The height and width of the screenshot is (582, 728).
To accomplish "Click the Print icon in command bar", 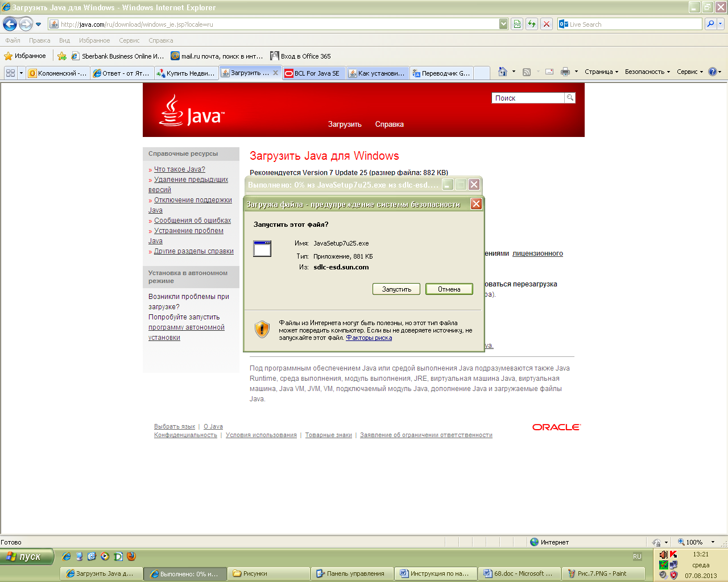I will [x=565, y=72].
